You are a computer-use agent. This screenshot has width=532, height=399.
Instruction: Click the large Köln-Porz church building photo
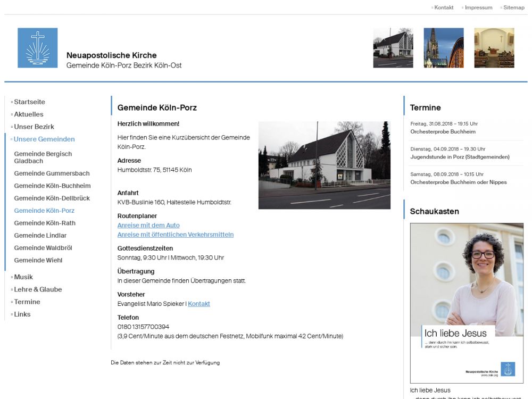click(324, 165)
